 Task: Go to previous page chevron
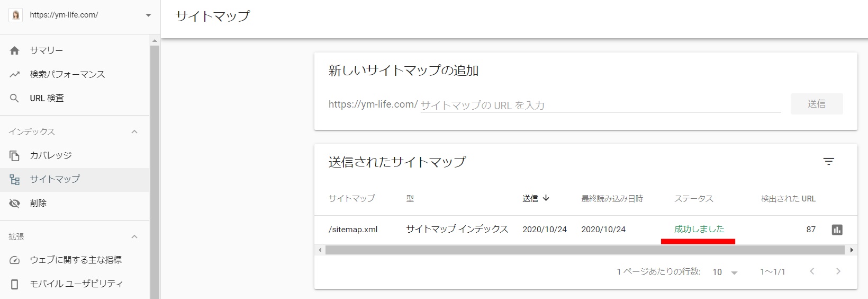pyautogui.click(x=812, y=271)
